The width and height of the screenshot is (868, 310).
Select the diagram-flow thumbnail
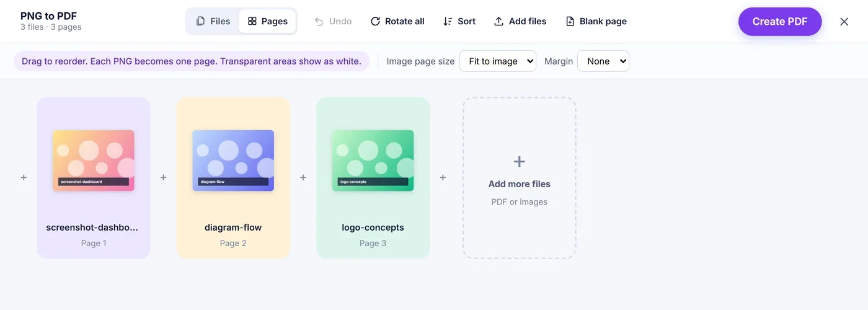pyautogui.click(x=233, y=160)
